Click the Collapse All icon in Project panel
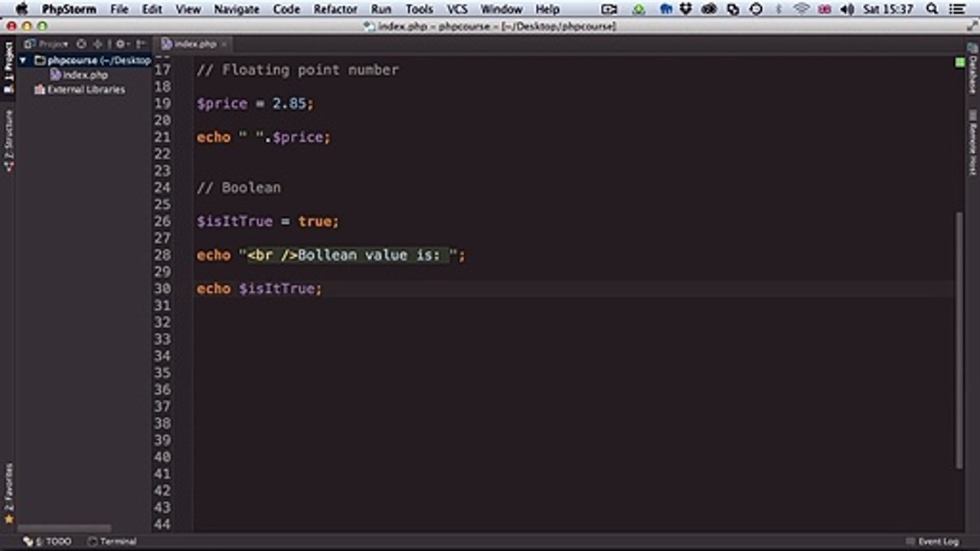Screen dimensions: 980x551 [97, 44]
